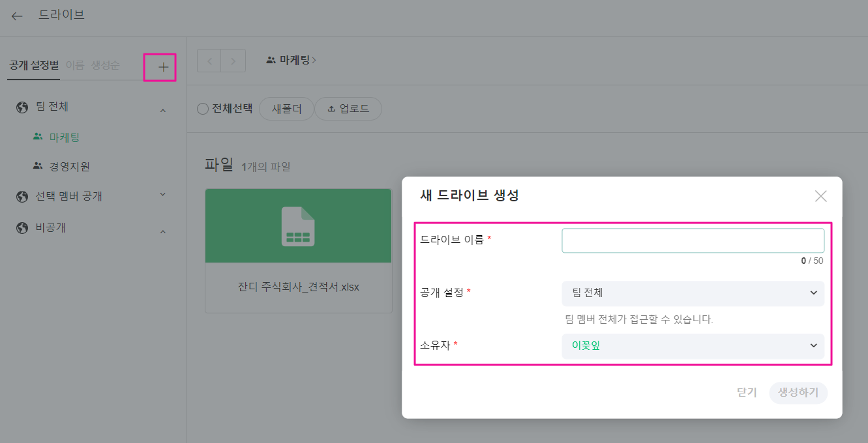Image resolution: width=868 pixels, height=443 pixels.
Task: Navigate forward with right arrow button
Action: tap(233, 61)
